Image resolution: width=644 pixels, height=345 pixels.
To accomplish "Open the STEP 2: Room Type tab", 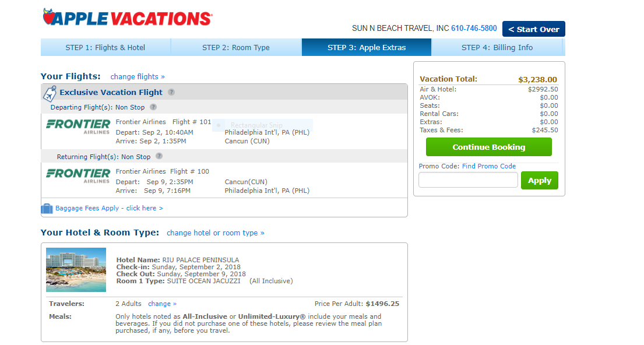I will 235,47.
